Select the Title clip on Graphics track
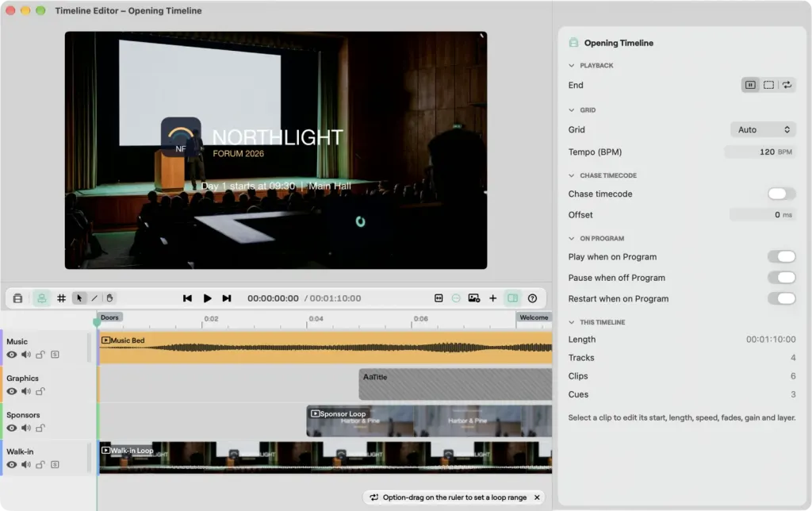The width and height of the screenshot is (812, 511). 455,385
